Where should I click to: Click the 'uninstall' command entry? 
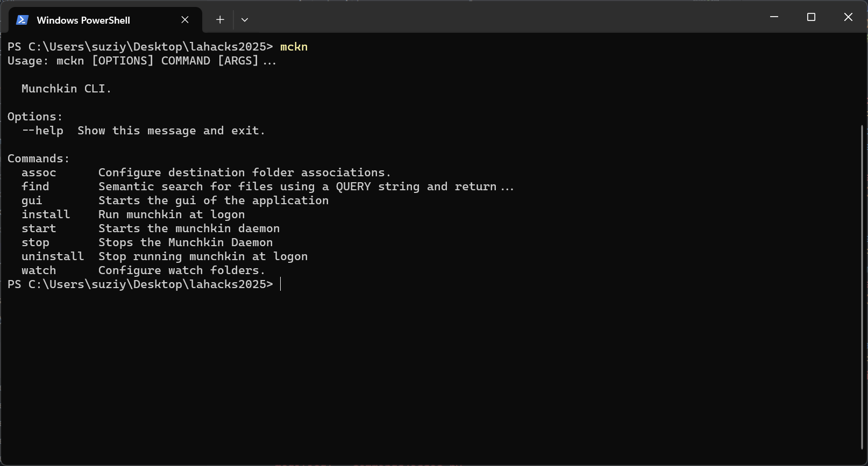click(53, 256)
